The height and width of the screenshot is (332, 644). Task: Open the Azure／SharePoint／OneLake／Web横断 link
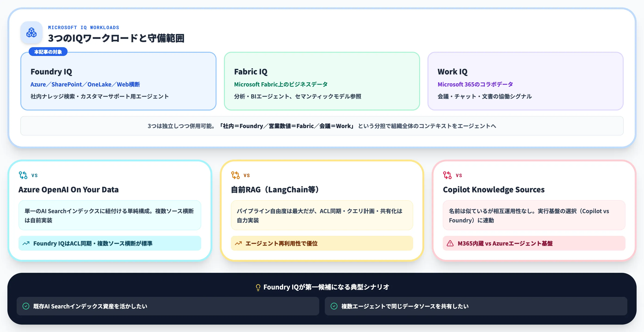tap(85, 84)
